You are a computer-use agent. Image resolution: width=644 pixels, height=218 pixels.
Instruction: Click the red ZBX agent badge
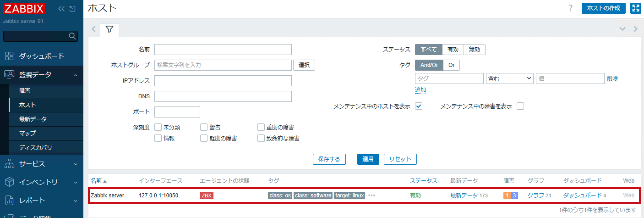(207, 196)
